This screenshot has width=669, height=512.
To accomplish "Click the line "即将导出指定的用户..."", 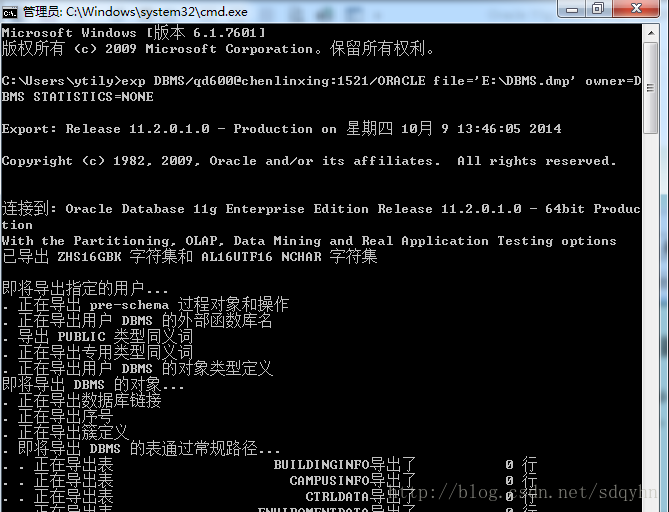I will click(x=85, y=289).
